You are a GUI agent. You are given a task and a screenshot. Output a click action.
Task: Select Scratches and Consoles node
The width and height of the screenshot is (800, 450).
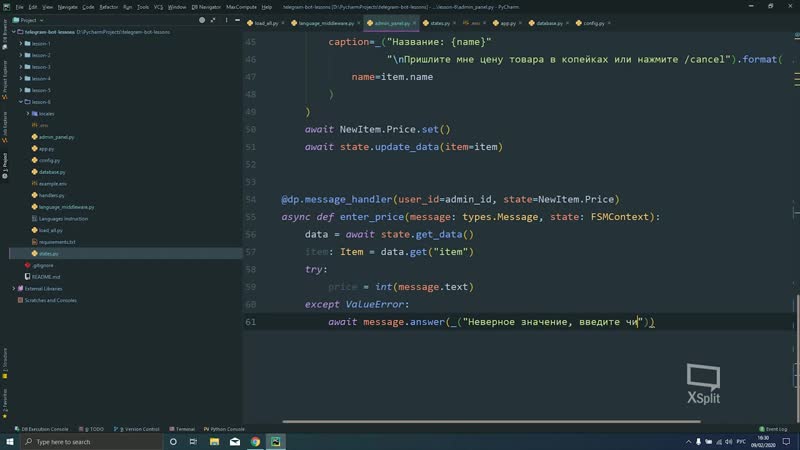tap(47, 301)
